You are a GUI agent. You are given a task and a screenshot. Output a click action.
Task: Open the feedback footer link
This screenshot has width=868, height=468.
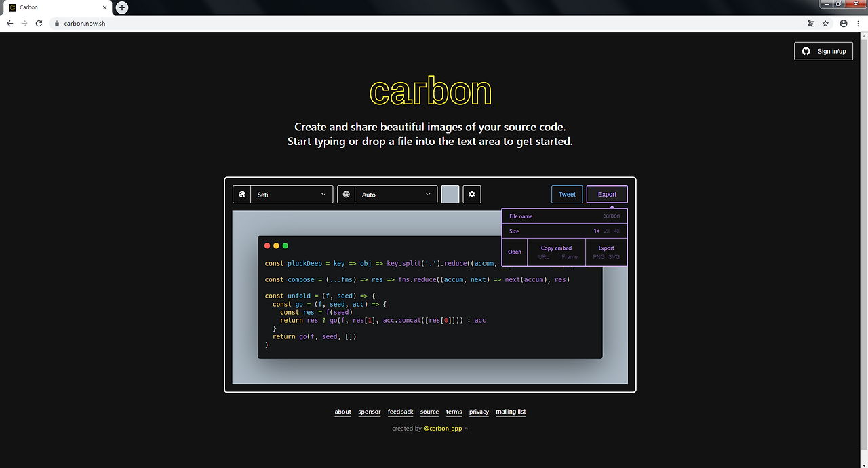401,412
